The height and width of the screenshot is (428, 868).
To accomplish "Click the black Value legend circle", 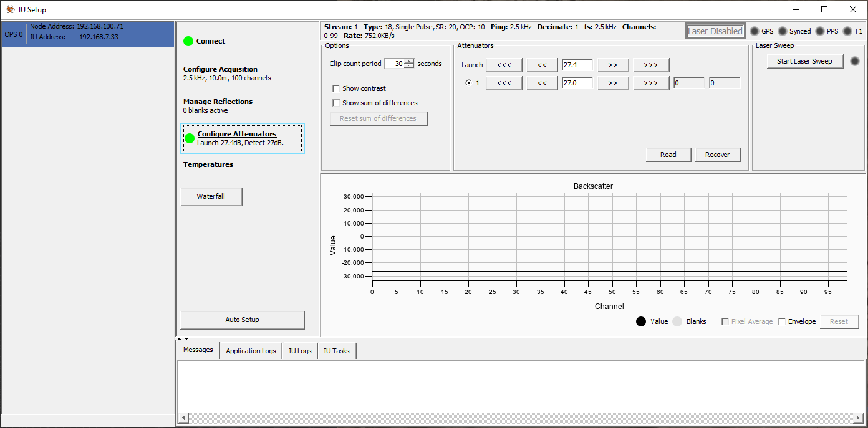I will pos(640,321).
